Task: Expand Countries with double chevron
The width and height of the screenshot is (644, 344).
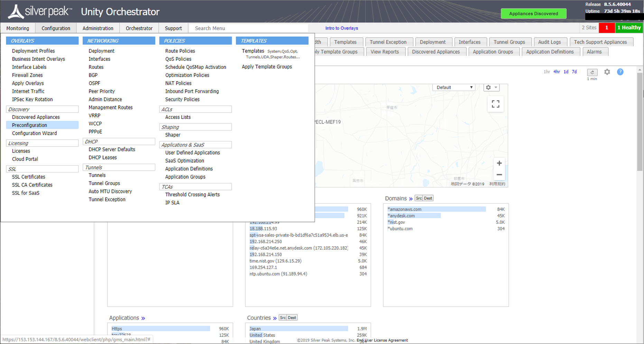Action: coord(275,318)
